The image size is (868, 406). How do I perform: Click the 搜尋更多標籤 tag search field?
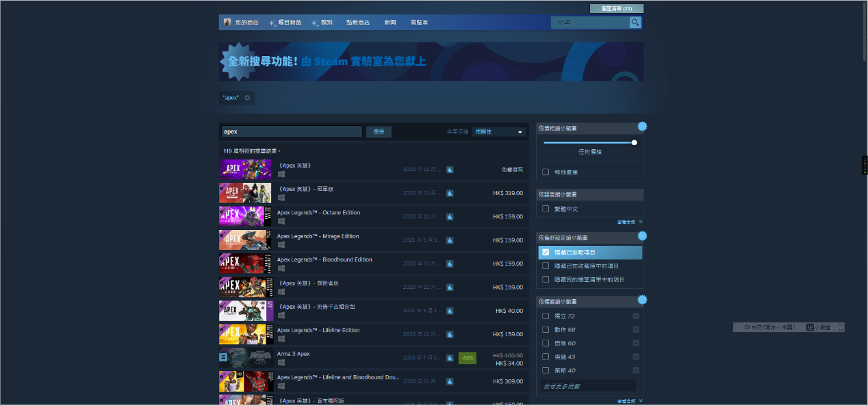[x=588, y=386]
